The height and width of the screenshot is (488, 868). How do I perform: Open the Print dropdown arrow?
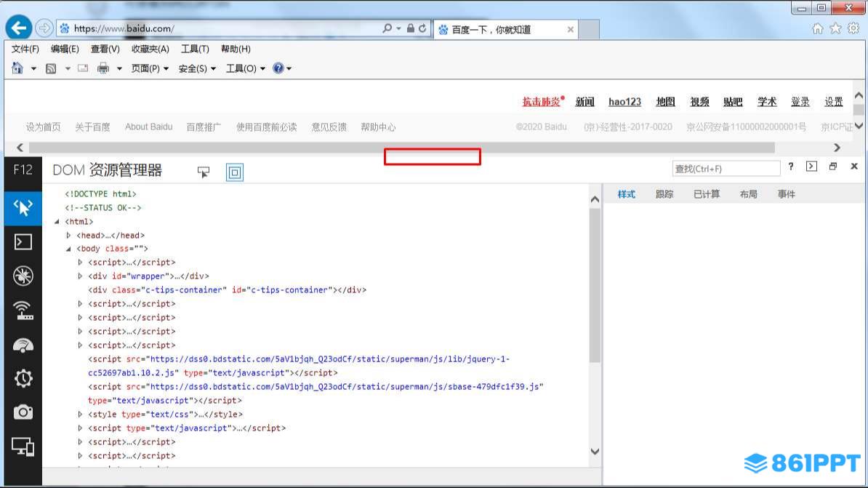pyautogui.click(x=119, y=68)
